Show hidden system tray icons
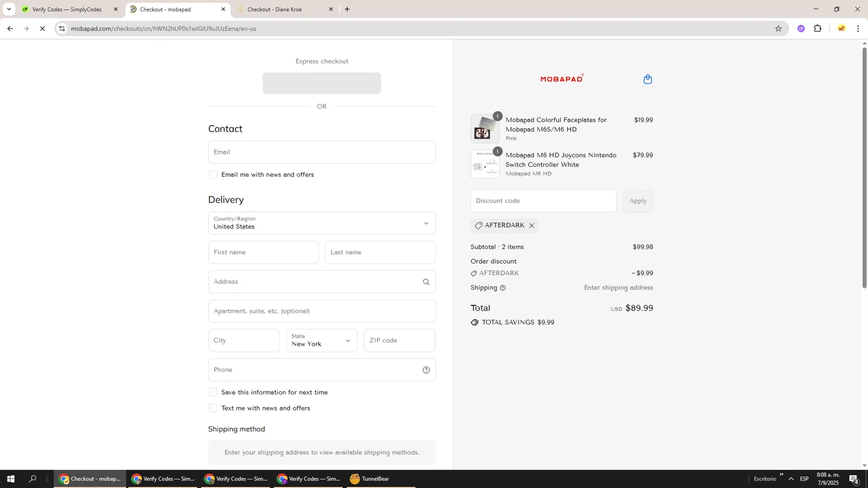The width and height of the screenshot is (868, 488). pos(791,479)
